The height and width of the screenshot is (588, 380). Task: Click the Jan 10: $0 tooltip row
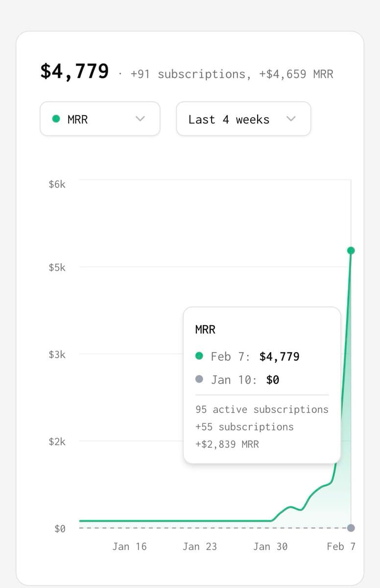237,380
